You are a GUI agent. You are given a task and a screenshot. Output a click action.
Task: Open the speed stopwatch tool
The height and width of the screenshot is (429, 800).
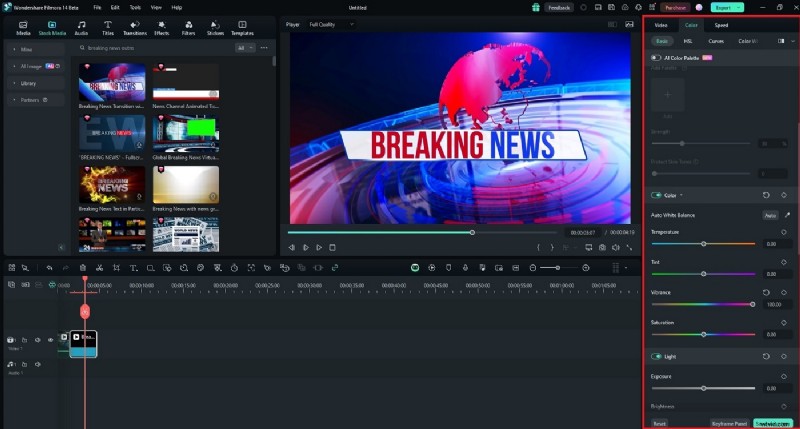[234, 268]
